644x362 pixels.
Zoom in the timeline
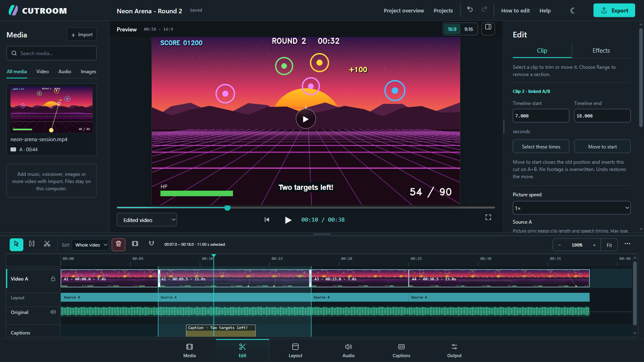(594, 245)
